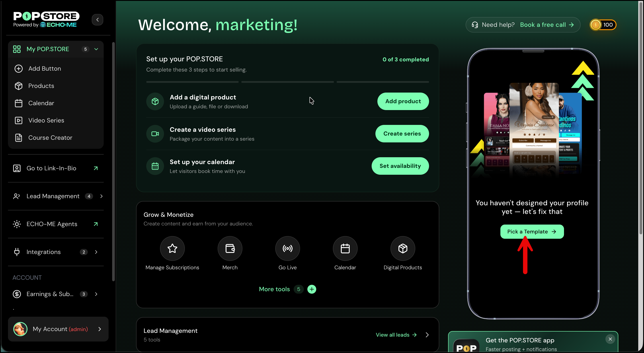Dismiss the Get the POP.STORE app banner
644x353 pixels.
(x=610, y=339)
